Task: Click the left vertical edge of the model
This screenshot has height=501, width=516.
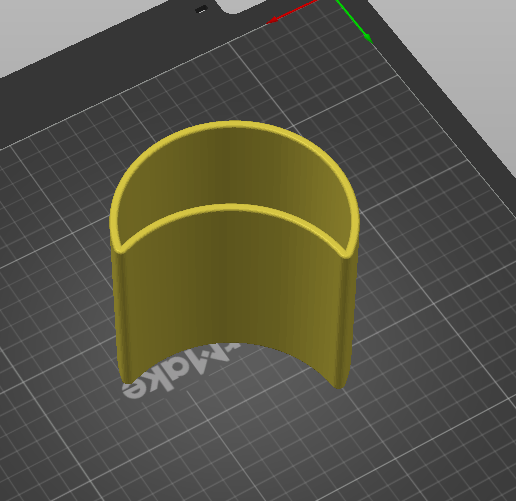Action: (x=117, y=313)
